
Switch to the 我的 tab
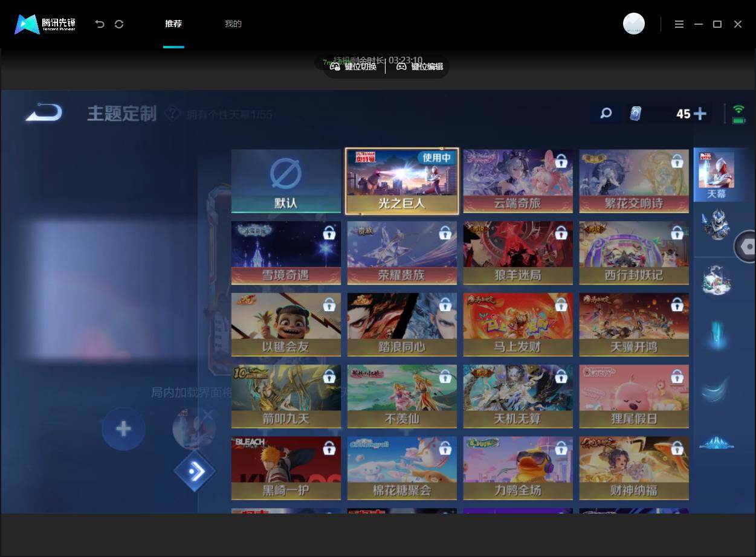(233, 24)
